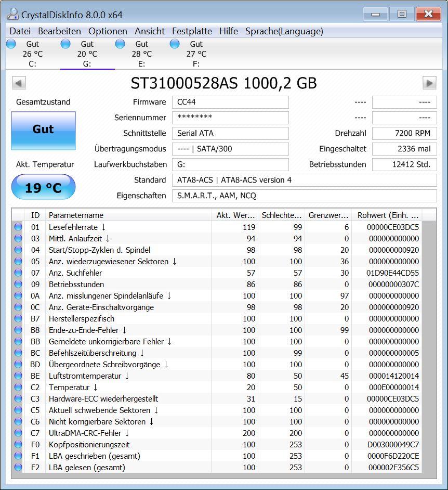Click raw value 0000F6D220CE
The width and height of the screenshot is (448, 490).
[393, 456]
